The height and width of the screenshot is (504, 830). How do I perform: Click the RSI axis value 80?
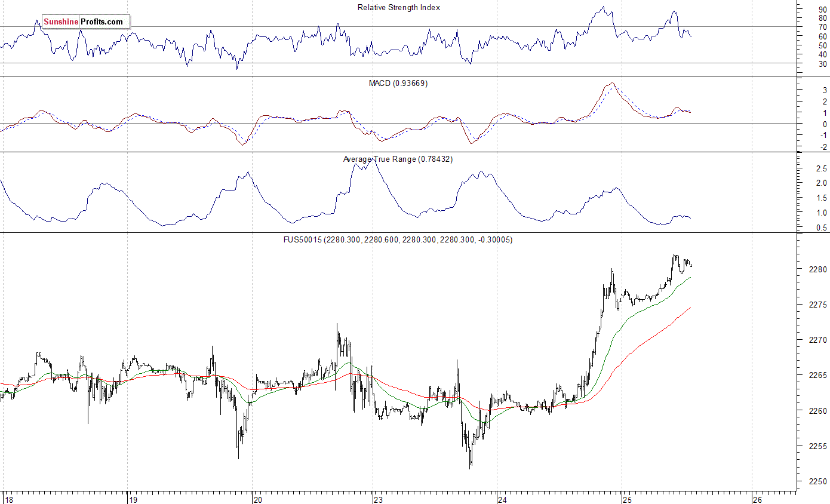[822, 19]
